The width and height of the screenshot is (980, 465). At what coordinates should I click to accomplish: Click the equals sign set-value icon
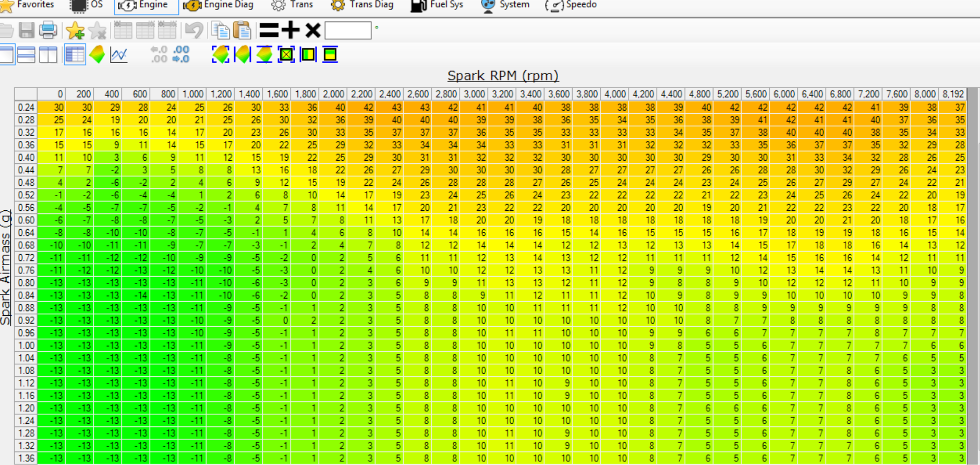(x=269, y=30)
